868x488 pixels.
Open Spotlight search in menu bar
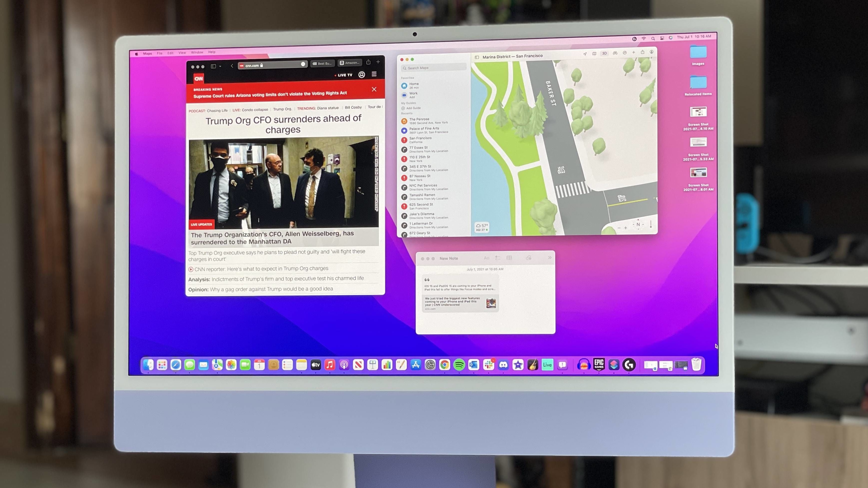tap(653, 38)
